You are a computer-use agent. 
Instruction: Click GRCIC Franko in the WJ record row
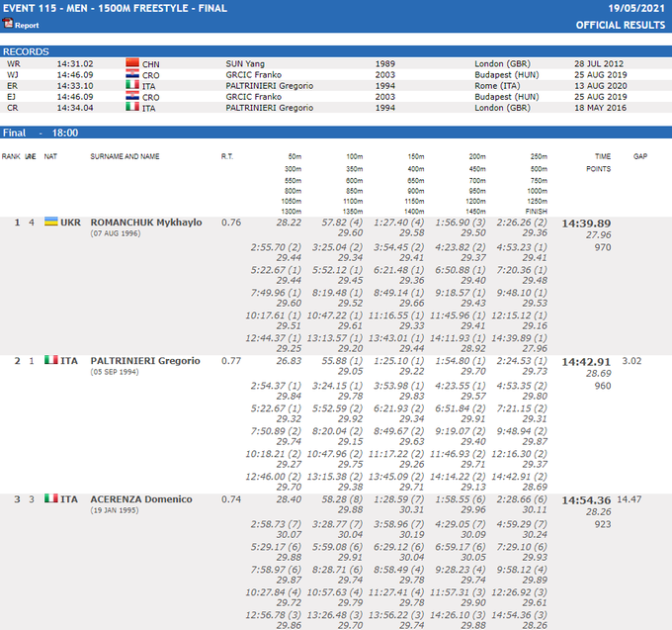pyautogui.click(x=251, y=74)
